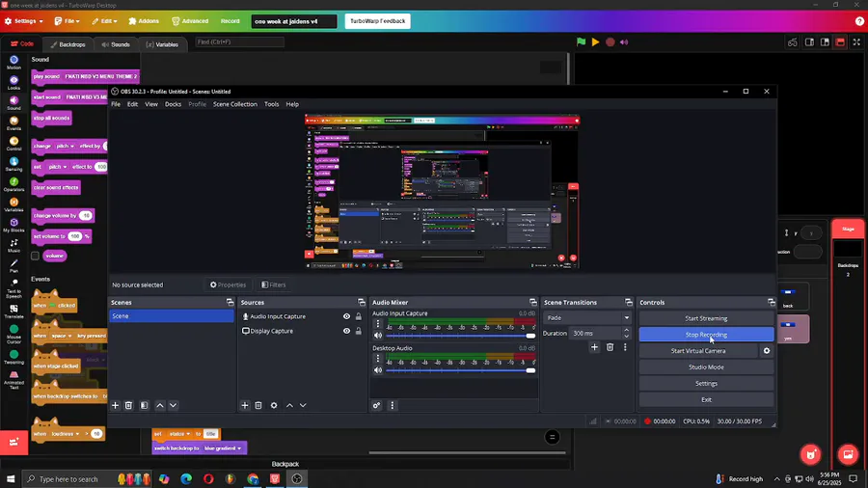Click Start Virtual Camera button
This screenshot has height=488, width=868.
click(698, 351)
